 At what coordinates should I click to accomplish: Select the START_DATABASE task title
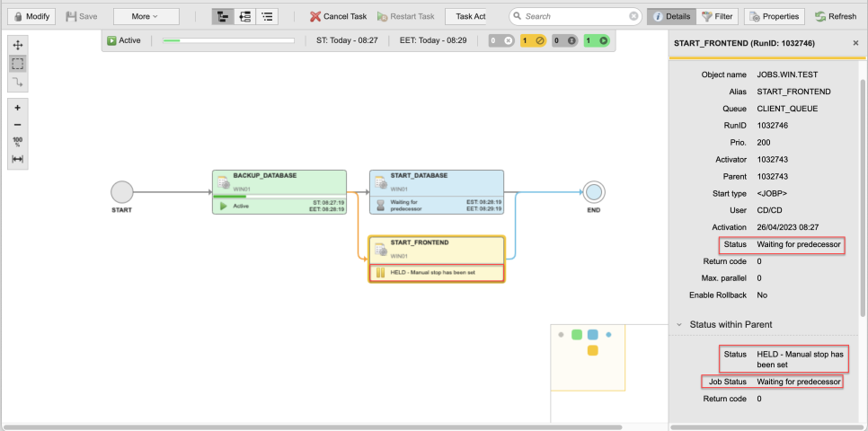coord(419,175)
